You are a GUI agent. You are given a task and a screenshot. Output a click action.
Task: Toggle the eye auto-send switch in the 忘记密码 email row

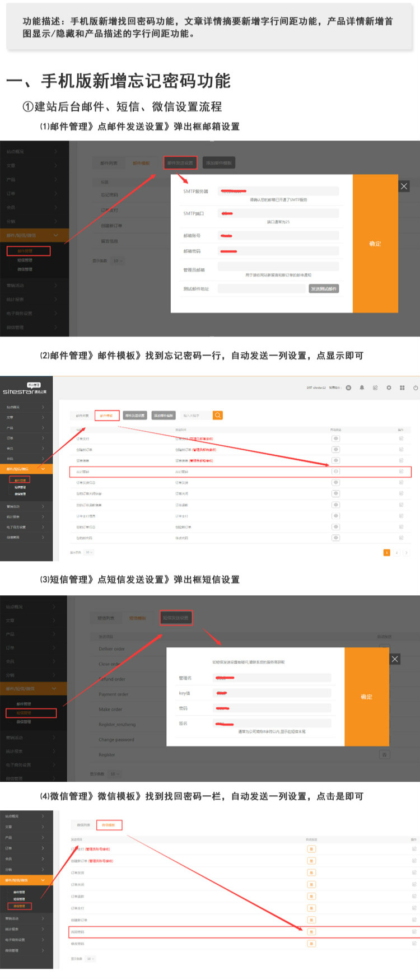[x=335, y=472]
